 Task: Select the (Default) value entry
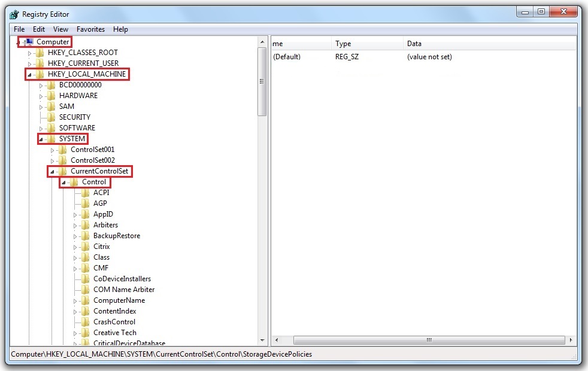(287, 57)
